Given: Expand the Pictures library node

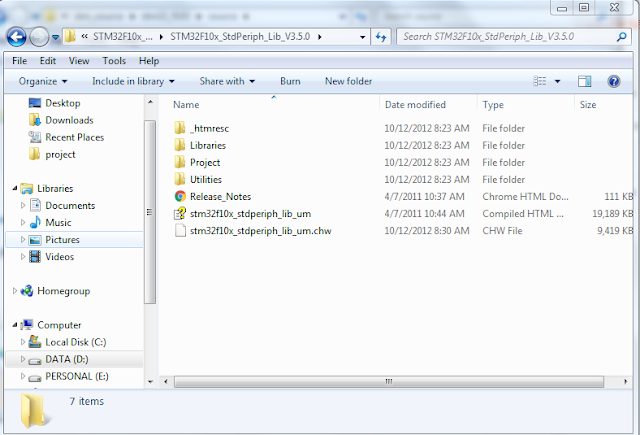Looking at the screenshot, I should point(23,240).
